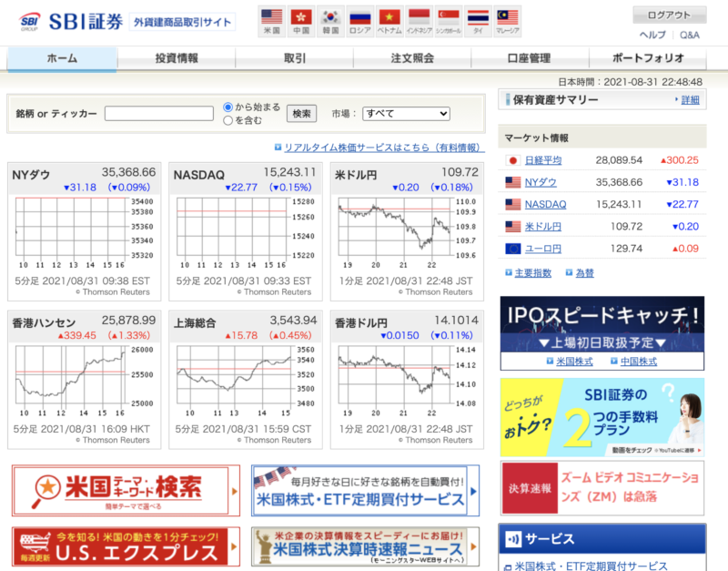Open the 投資情報 tab
This screenshot has height=571, width=728.
pos(177,58)
